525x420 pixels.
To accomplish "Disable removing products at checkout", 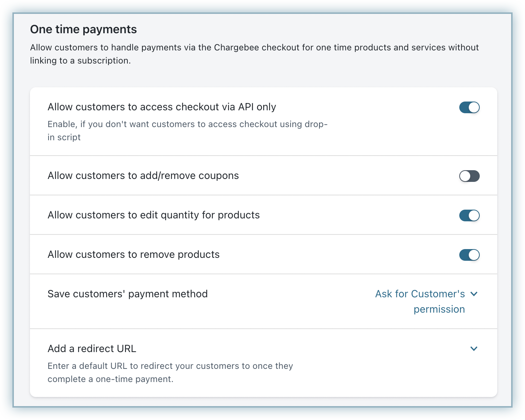I will point(470,255).
